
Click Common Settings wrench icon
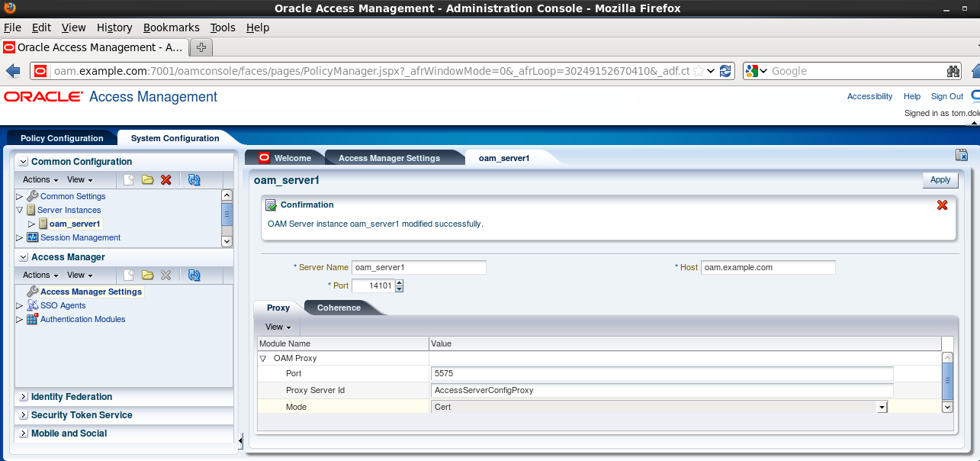coord(32,196)
